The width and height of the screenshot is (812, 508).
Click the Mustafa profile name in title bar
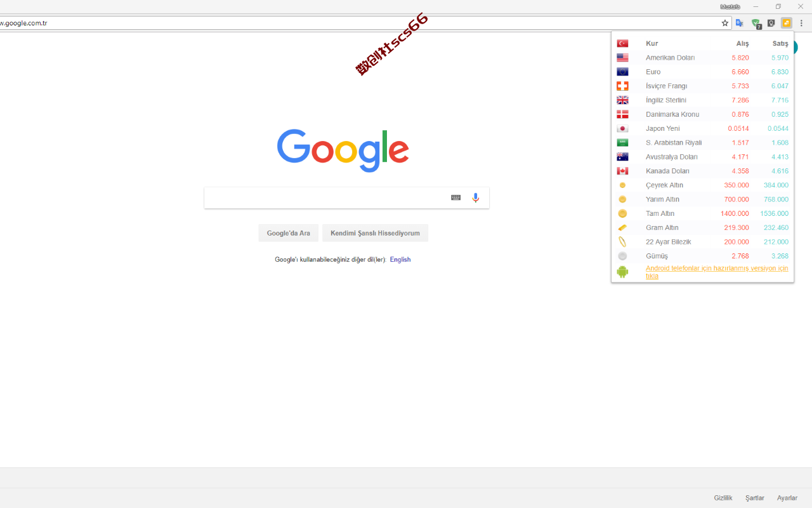tap(730, 6)
